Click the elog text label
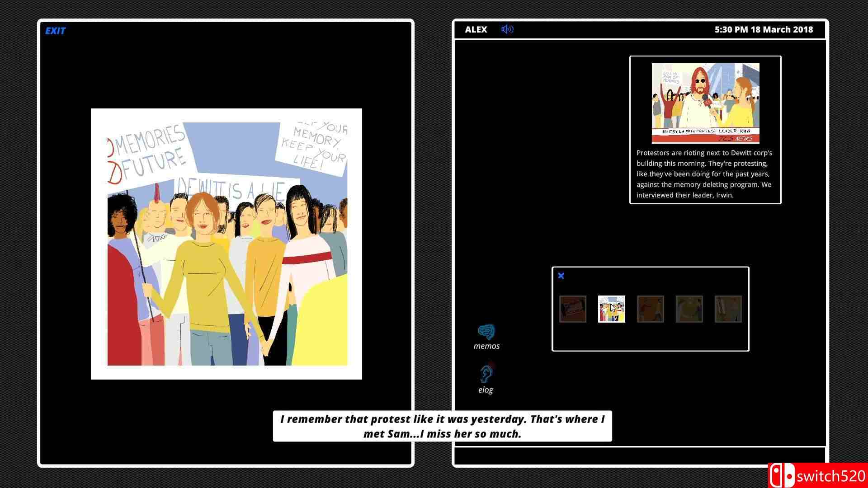Image resolution: width=868 pixels, height=488 pixels. point(486,390)
